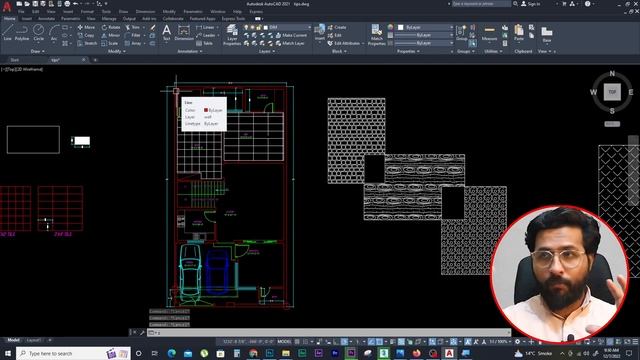Click the keyword search box in title bar
Image resolution: width=640 pixels, height=360 pixels.
point(481,4)
